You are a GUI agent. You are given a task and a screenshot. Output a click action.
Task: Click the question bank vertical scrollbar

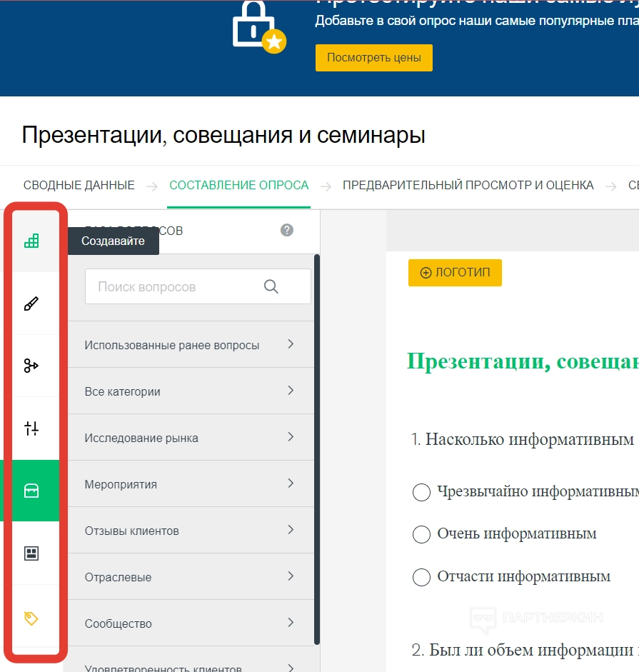317,449
